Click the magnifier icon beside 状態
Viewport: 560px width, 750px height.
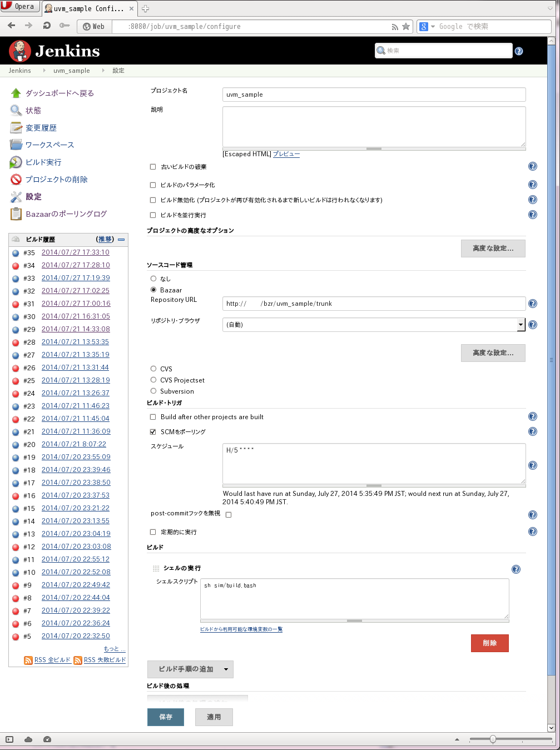click(16, 110)
